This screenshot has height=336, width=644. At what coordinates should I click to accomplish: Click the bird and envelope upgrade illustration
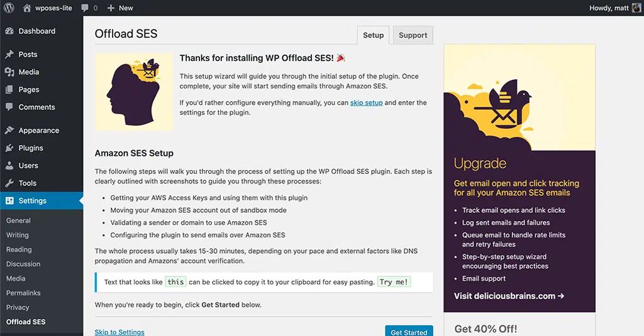(519, 97)
